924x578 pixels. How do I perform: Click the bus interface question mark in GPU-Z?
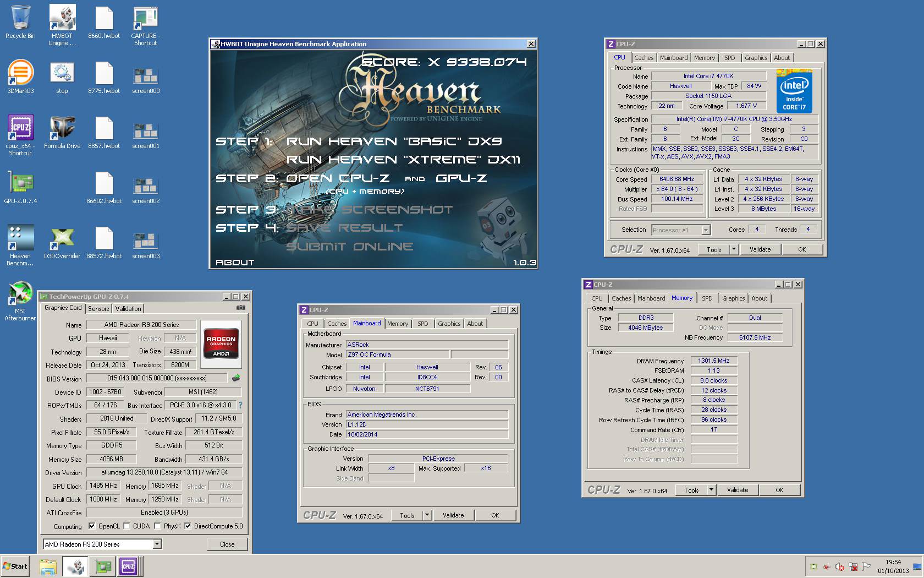(240, 405)
